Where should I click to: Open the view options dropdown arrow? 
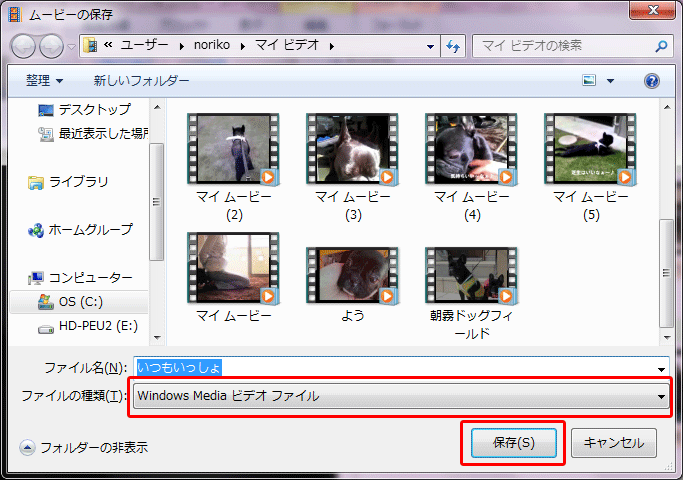[x=612, y=80]
